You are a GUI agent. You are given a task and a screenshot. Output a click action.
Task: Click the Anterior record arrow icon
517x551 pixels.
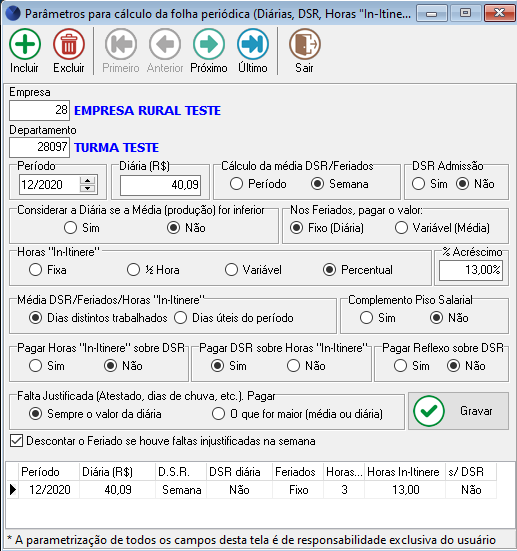(x=165, y=45)
